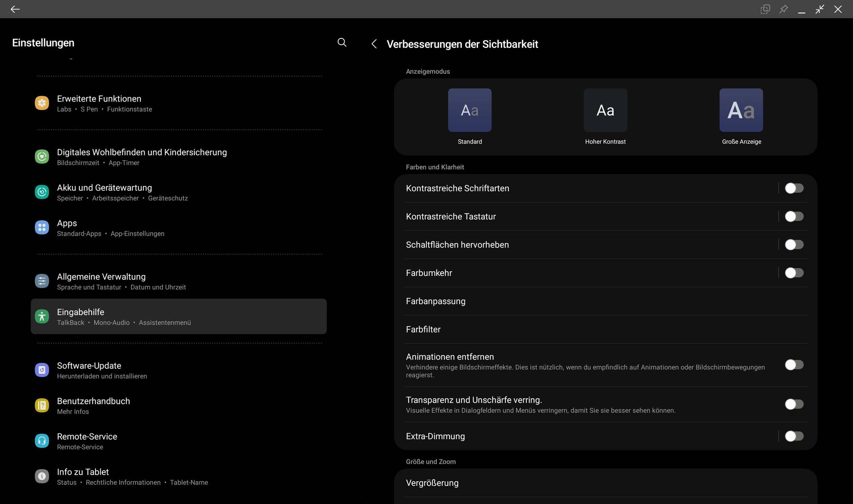The height and width of the screenshot is (504, 853).
Task: Click the shrink window arrows icon
Action: (820, 9)
